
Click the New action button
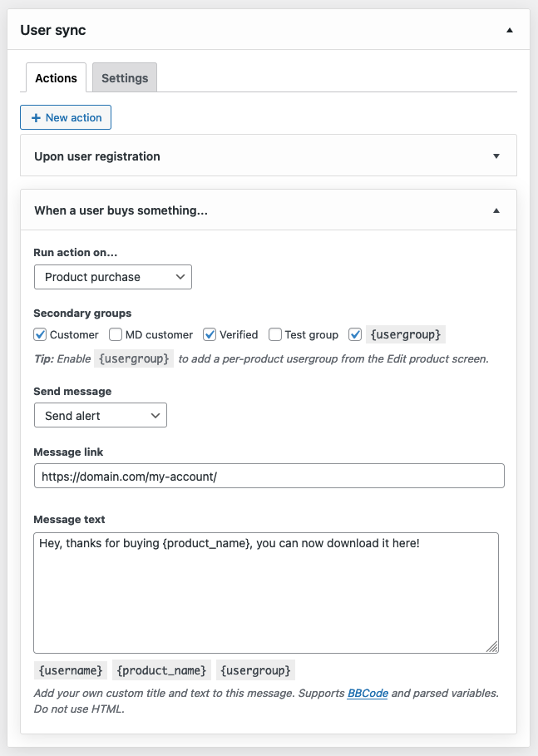coord(66,117)
